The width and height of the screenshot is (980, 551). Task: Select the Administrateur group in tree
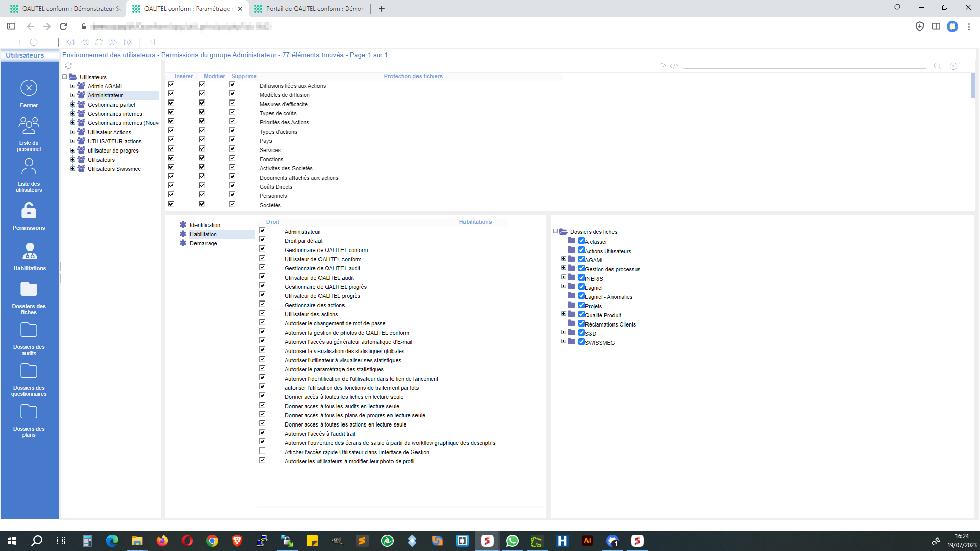click(105, 95)
